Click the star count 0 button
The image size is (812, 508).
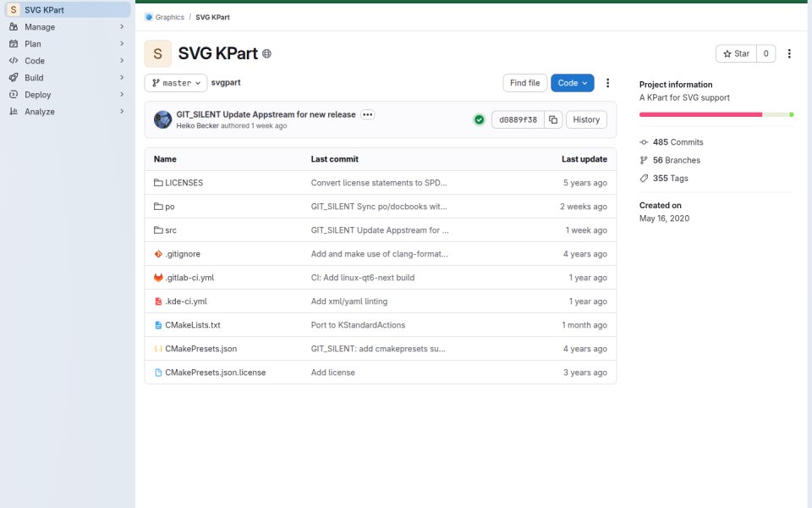click(x=766, y=53)
